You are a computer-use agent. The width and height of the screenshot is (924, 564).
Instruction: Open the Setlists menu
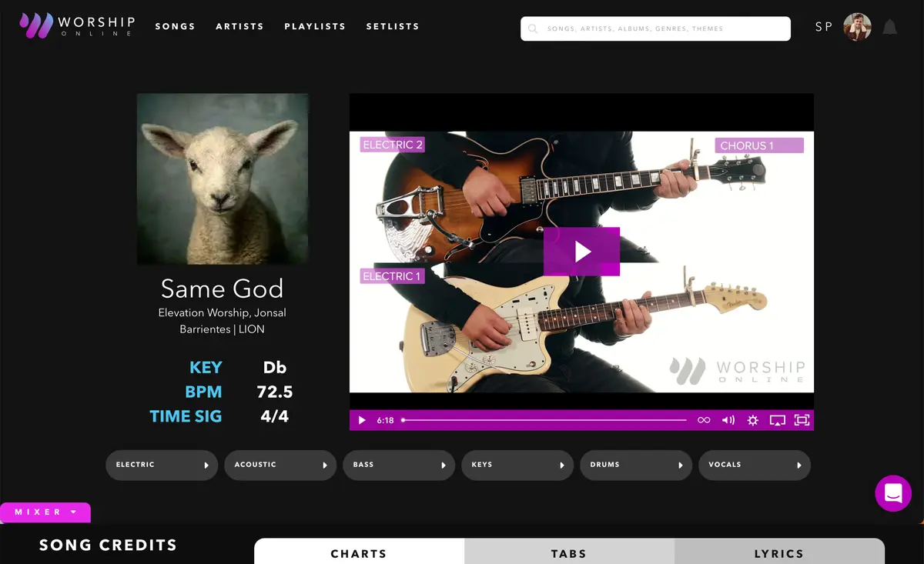tap(393, 26)
